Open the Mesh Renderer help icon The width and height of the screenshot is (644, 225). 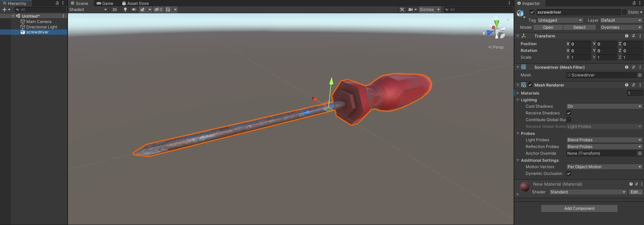click(627, 85)
